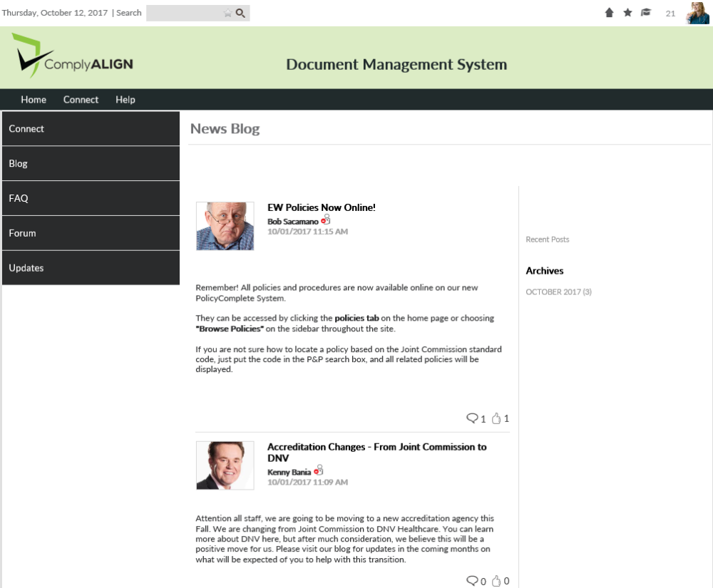Click the notification count 21
The image size is (713, 588).
[x=670, y=14]
